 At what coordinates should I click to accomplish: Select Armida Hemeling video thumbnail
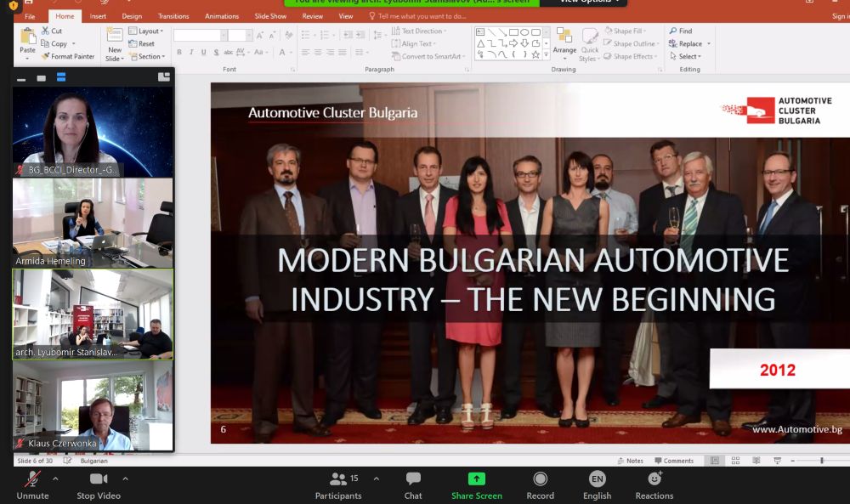93,224
